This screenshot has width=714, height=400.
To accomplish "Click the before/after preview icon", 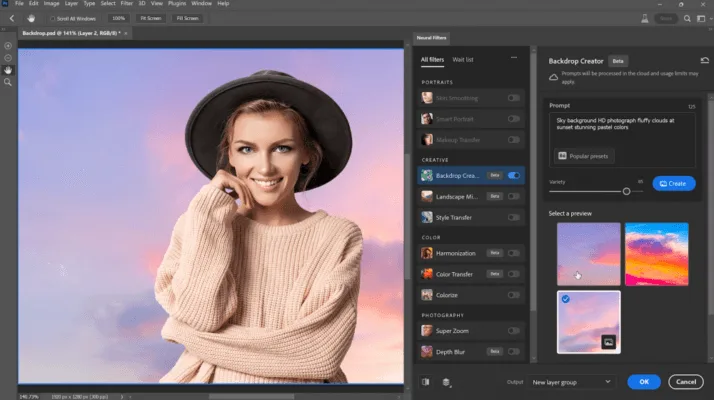I will 425,381.
